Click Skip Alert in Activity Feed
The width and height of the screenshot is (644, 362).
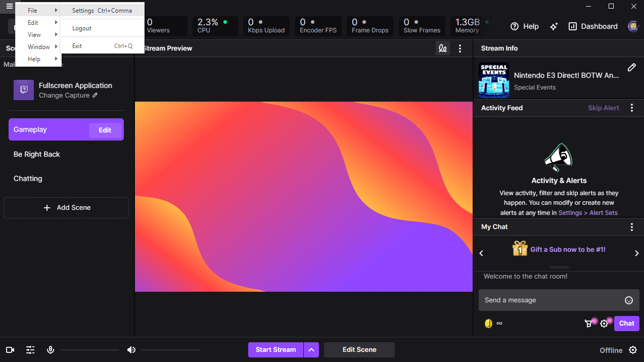[604, 108]
